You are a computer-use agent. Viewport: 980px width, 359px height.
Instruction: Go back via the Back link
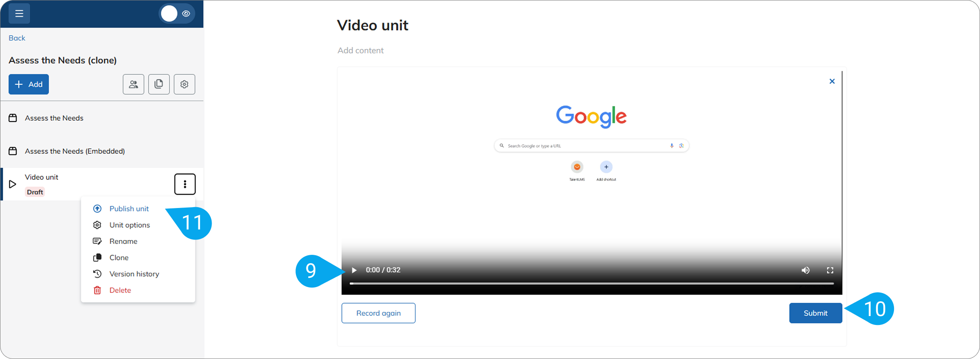17,38
